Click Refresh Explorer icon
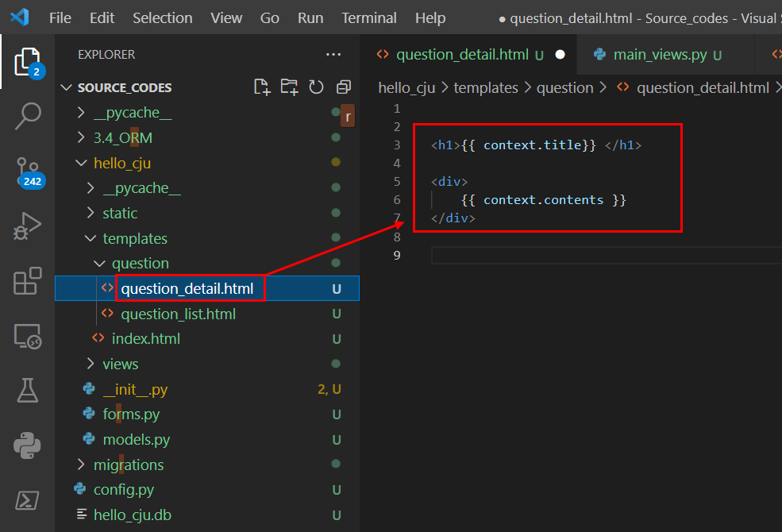 316,87
